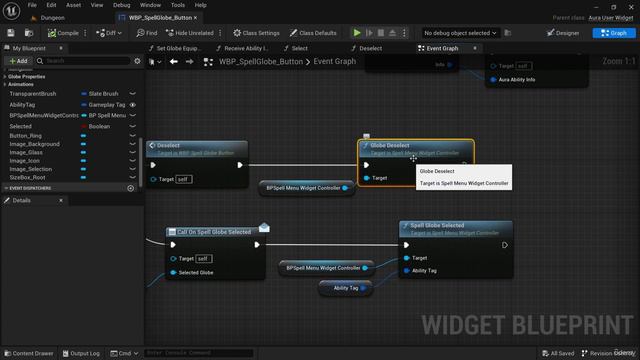
Task: Open the Deselect function tab
Action: click(367, 48)
